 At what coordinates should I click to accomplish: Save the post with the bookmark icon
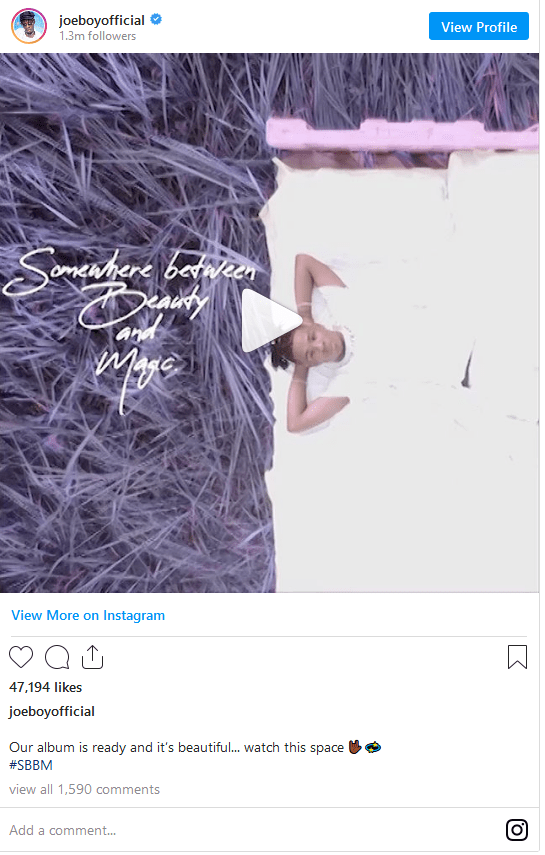pyautogui.click(x=517, y=657)
